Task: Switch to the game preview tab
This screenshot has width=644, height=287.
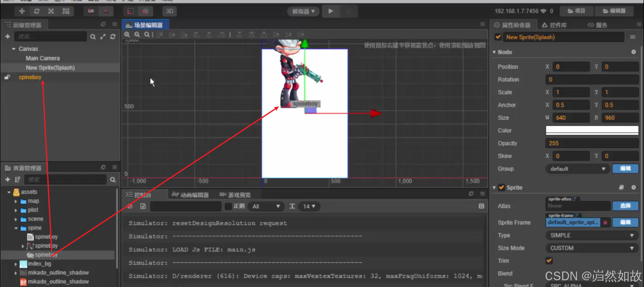Action: click(235, 195)
